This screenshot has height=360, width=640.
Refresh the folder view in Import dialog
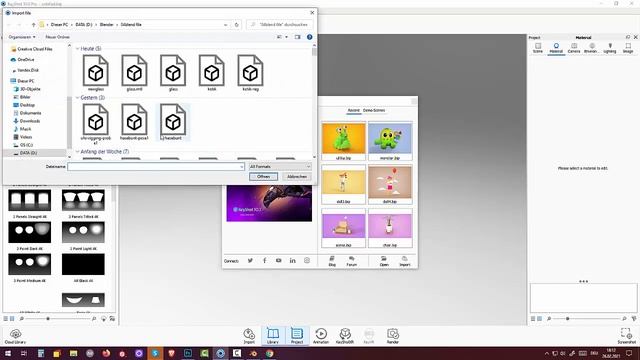pyautogui.click(x=237, y=25)
